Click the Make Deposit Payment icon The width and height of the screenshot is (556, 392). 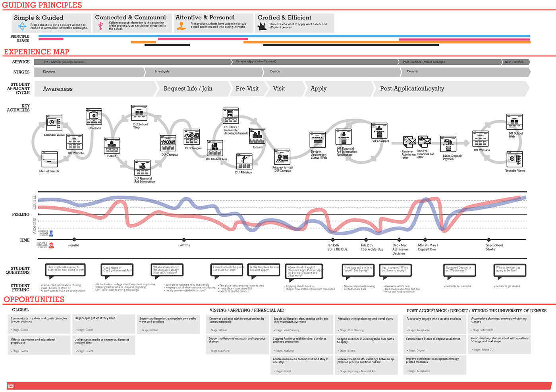click(448, 144)
